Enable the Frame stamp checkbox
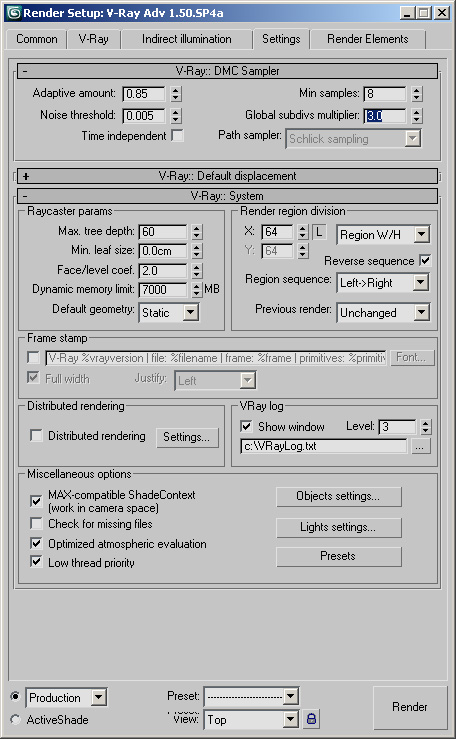 [x=33, y=358]
